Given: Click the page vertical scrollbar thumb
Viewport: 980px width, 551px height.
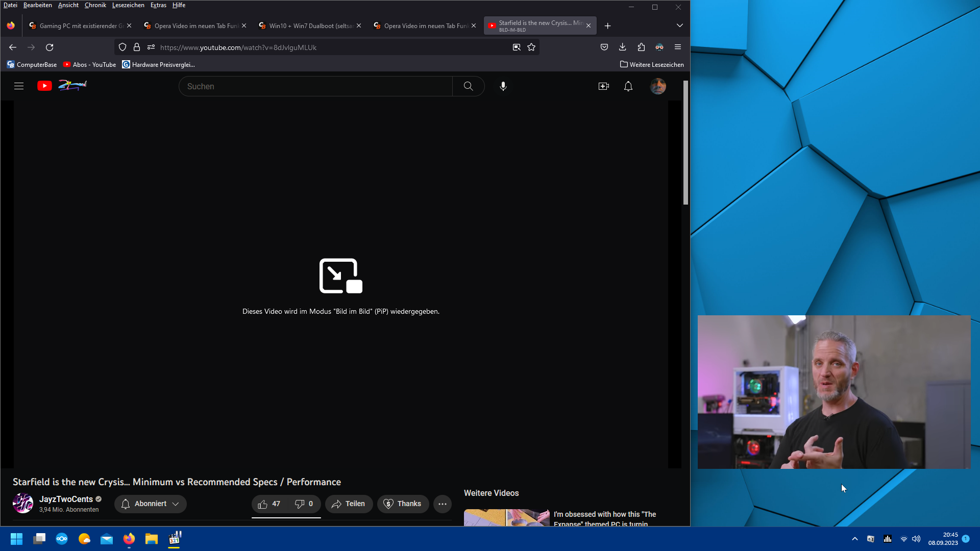Looking at the screenshot, I should (x=685, y=143).
